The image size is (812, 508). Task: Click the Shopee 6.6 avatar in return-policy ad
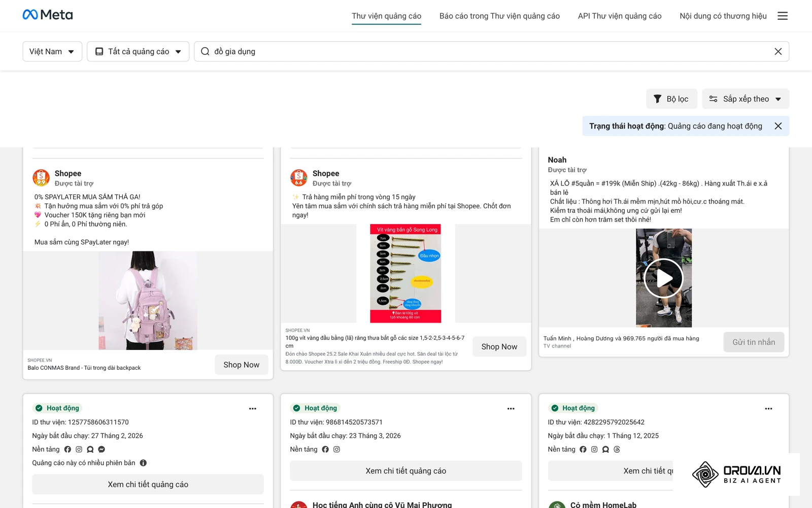[299, 178]
